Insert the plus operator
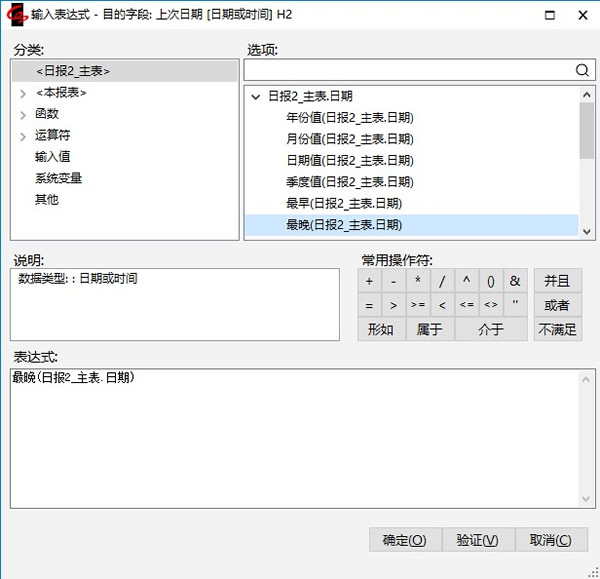This screenshot has width=600, height=579. [369, 281]
